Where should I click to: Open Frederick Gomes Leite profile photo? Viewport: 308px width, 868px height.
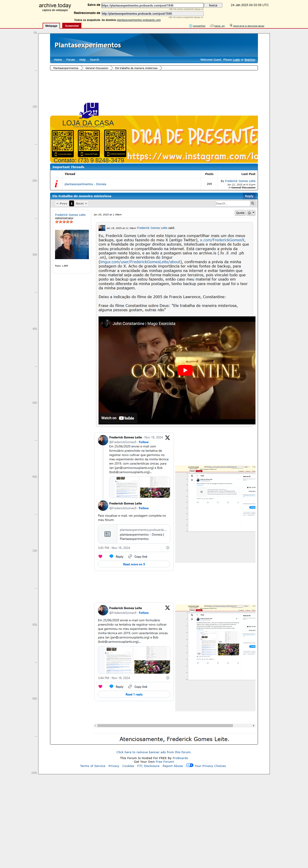coord(72,244)
